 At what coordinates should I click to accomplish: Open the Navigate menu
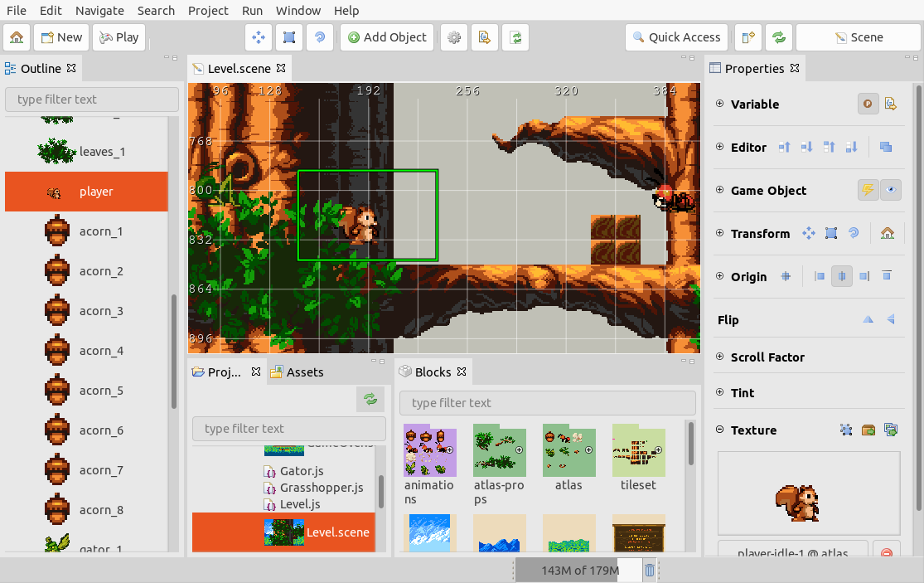tap(99, 11)
